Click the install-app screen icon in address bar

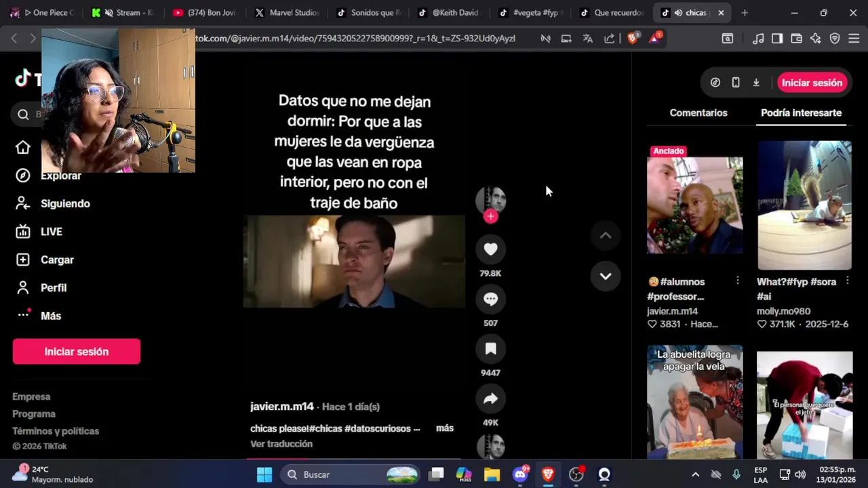[x=566, y=39]
